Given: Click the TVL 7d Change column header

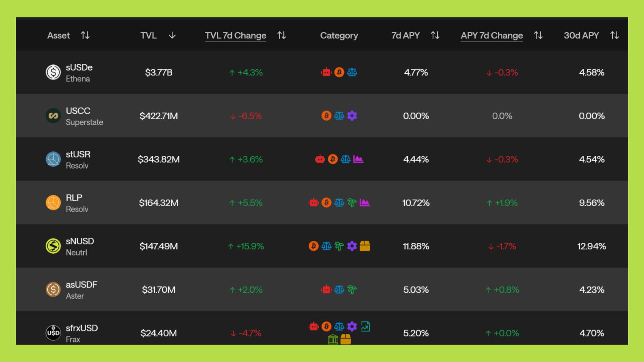Looking at the screenshot, I should (x=235, y=36).
